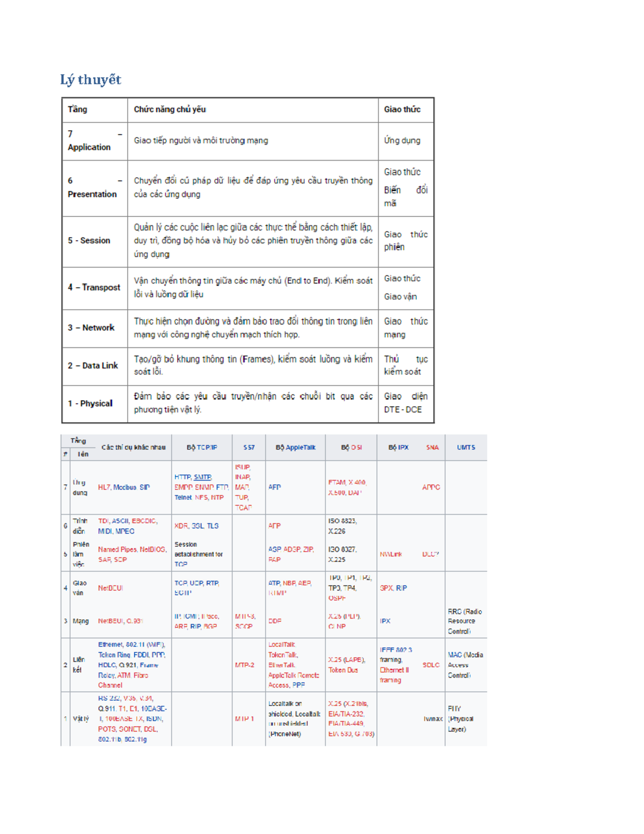Open the APPC link
The image size is (644, 834).
click(431, 487)
